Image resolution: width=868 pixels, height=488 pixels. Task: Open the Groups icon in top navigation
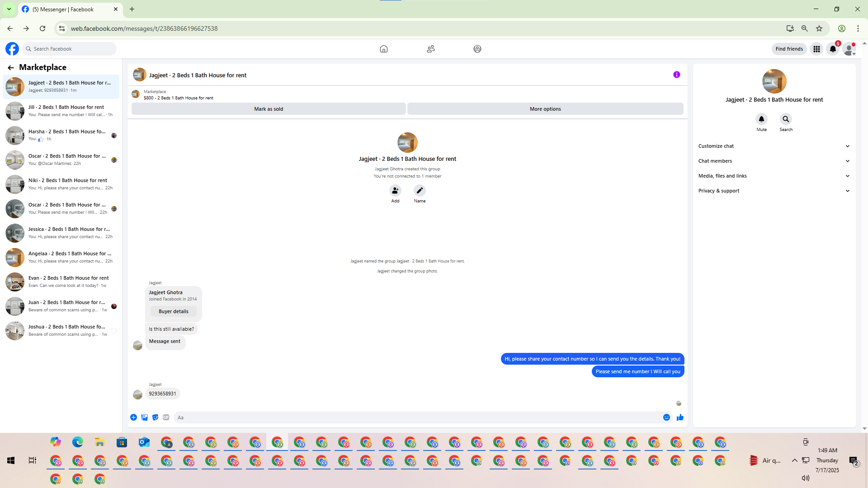[x=477, y=49]
